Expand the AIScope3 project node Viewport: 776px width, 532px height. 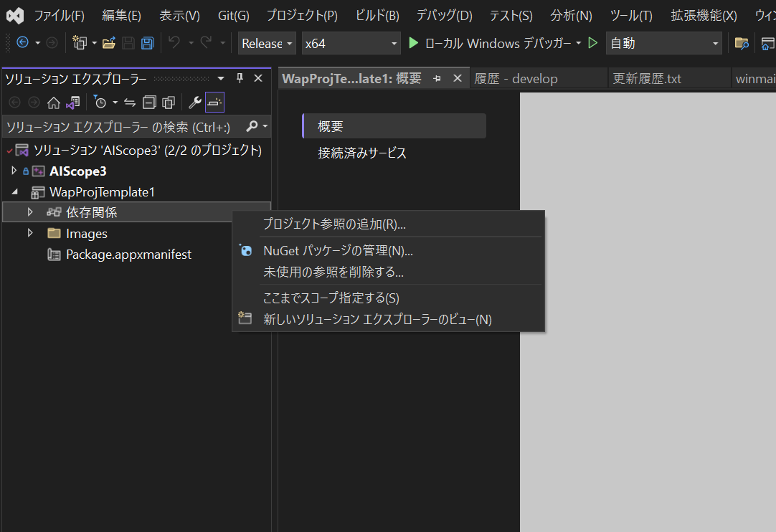[13, 171]
